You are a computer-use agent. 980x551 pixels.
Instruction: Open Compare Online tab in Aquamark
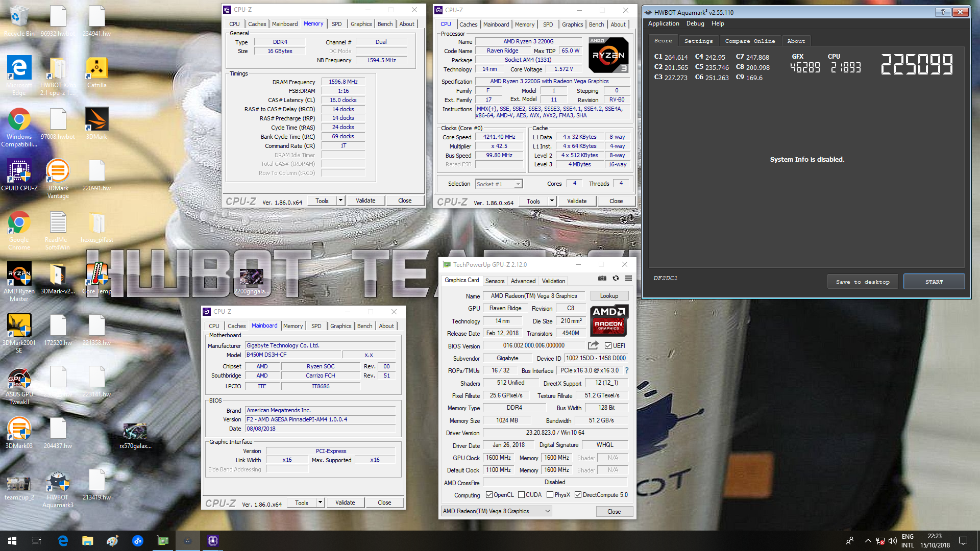click(x=750, y=41)
